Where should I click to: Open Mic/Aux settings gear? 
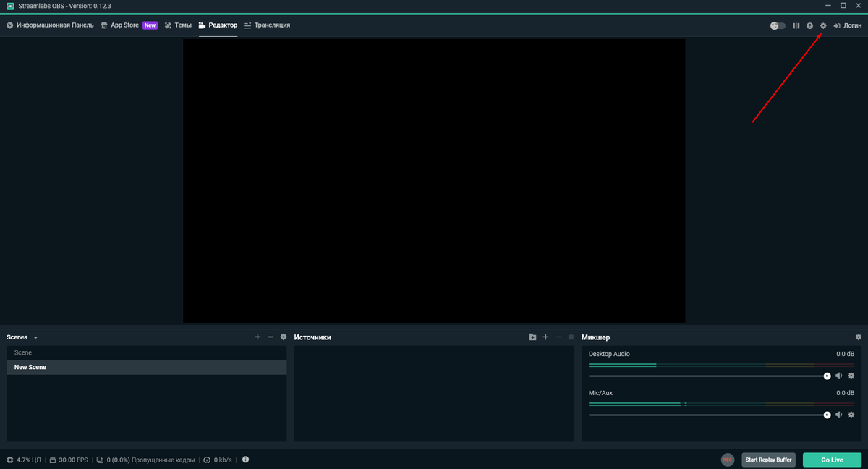[x=851, y=415]
